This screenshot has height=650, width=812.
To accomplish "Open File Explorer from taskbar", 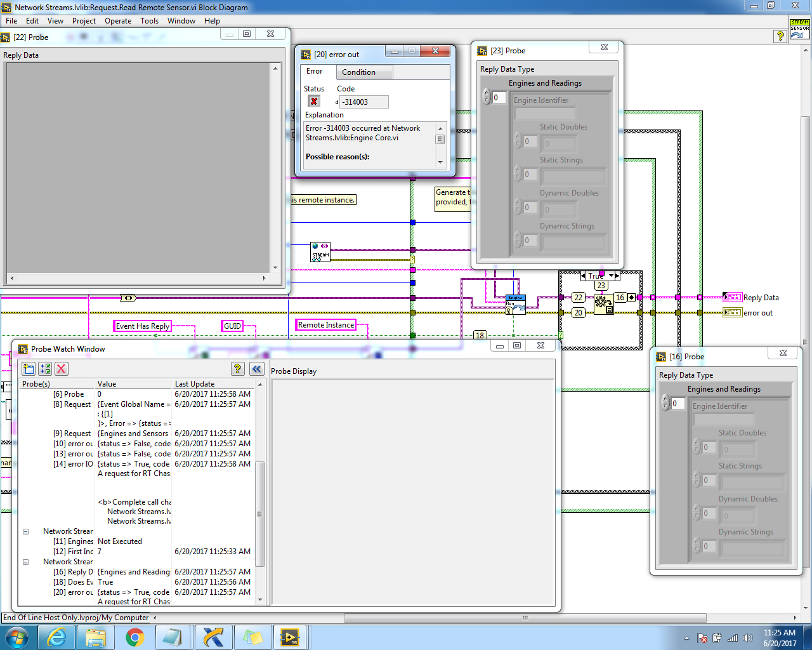I will [x=96, y=637].
